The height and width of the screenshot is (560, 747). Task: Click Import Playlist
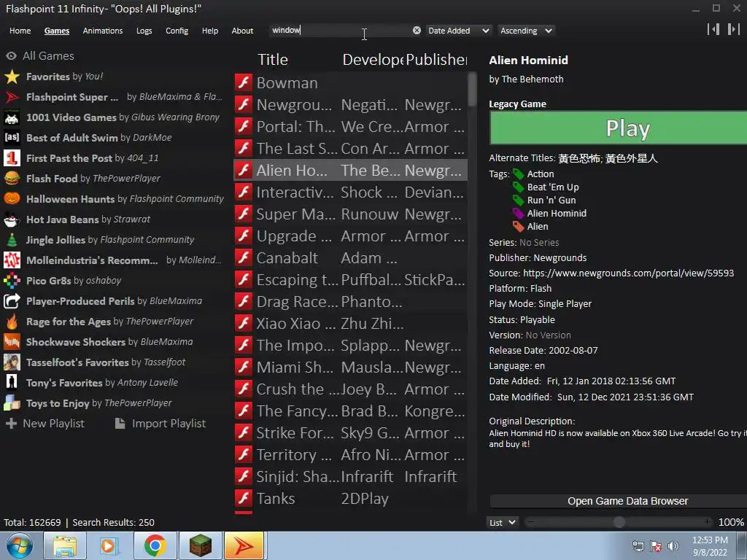click(160, 424)
